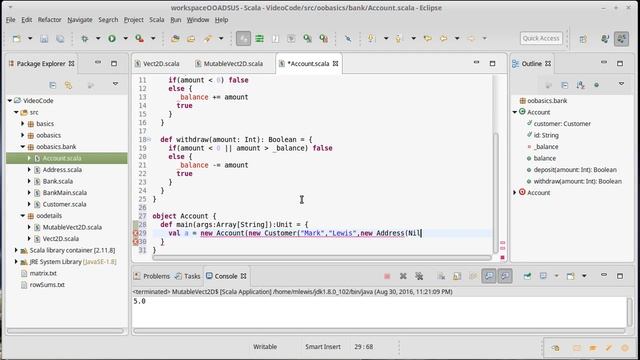Click the Next Annotation arrow icon
This screenshot has width=640, height=360.
[x=371, y=38]
